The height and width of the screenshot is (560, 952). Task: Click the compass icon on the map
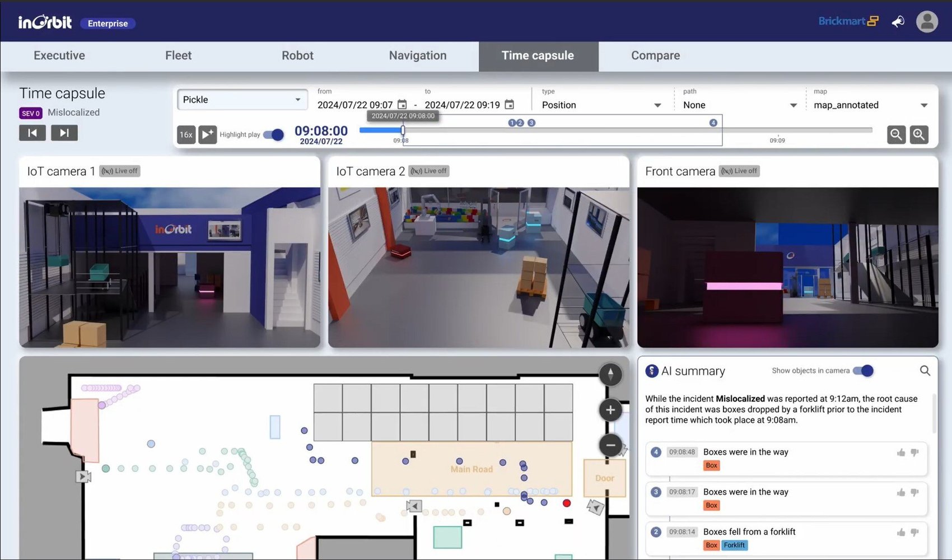[610, 375]
